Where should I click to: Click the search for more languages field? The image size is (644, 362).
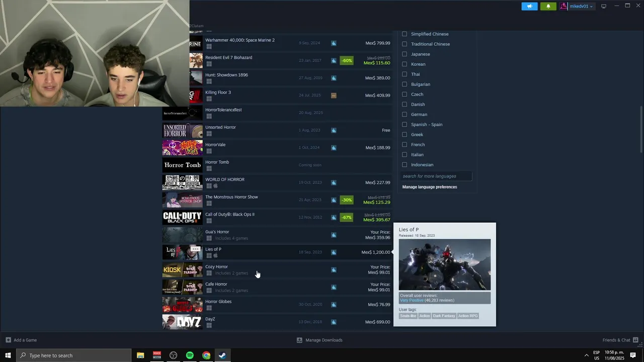pyautogui.click(x=436, y=176)
